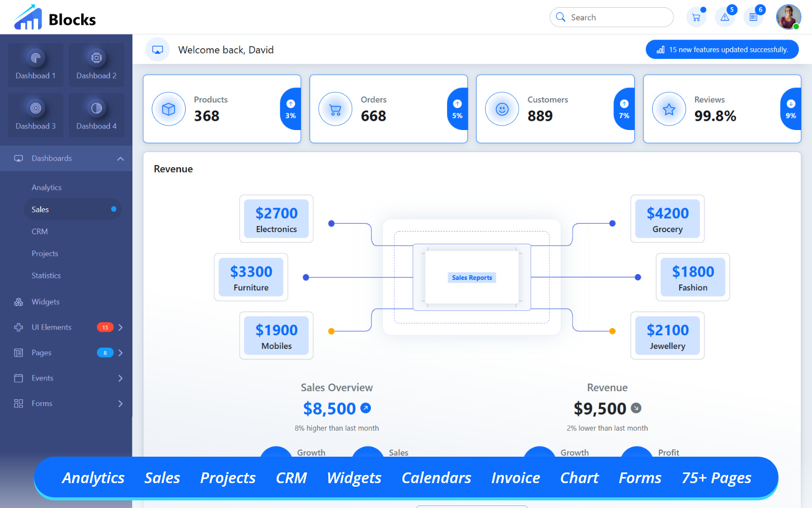812x508 pixels.
Task: Click the Widgets cube icon in sidebar
Action: (x=18, y=302)
